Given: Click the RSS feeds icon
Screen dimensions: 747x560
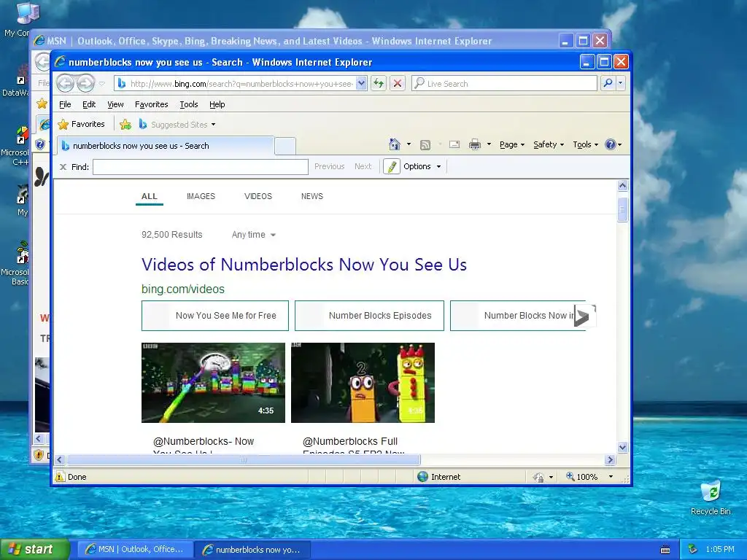Looking at the screenshot, I should [x=425, y=145].
